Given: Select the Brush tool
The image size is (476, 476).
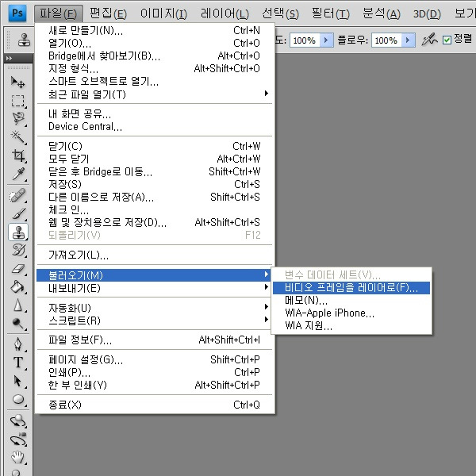Looking at the screenshot, I should 18,213.
